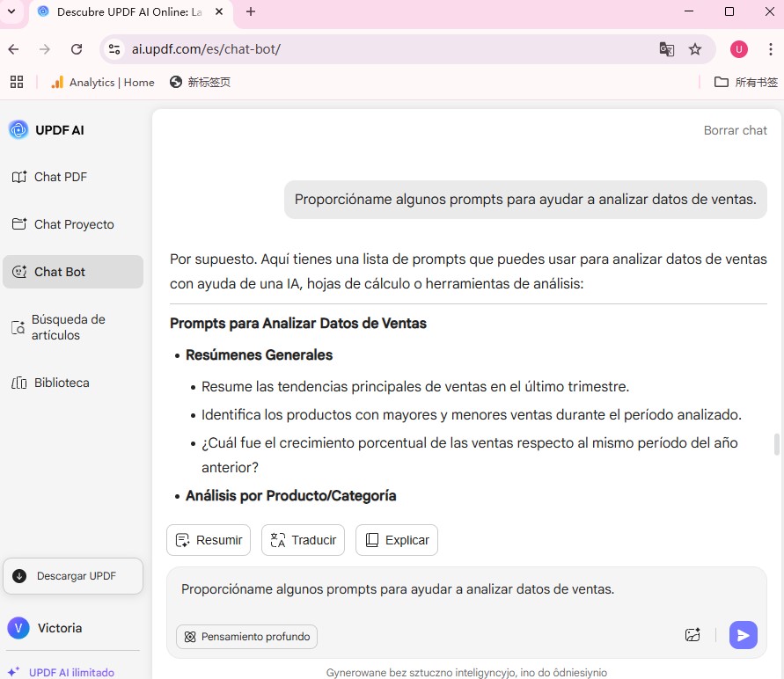
Task: Open Analytics | Home bookmark
Action: 102,82
